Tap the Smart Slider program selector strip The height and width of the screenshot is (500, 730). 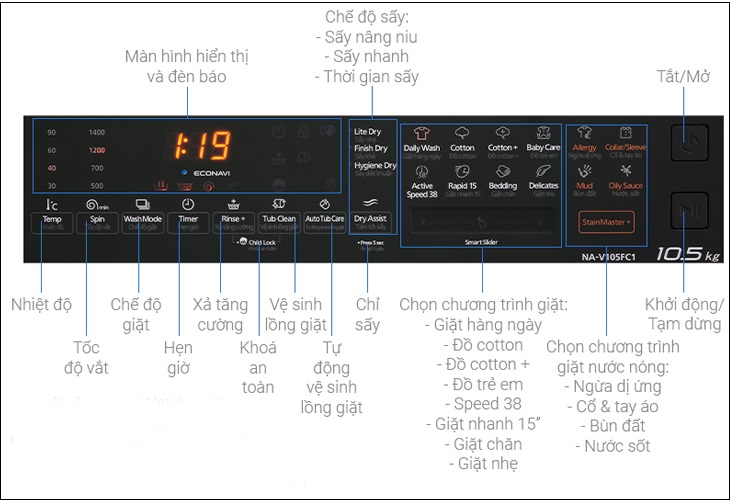(x=481, y=223)
